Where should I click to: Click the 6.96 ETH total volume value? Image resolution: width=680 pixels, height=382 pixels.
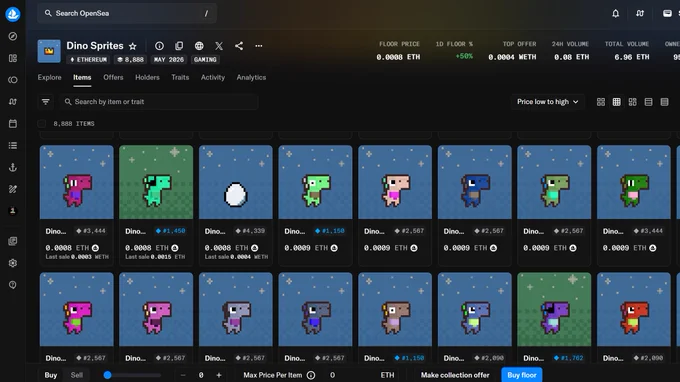(x=631, y=57)
